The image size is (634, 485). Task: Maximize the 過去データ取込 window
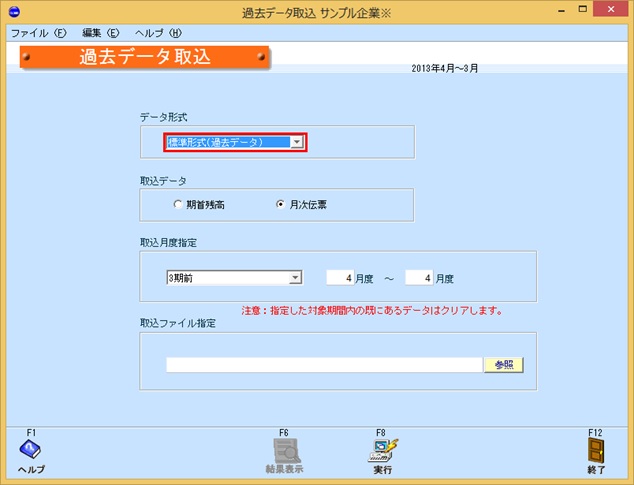(x=582, y=10)
